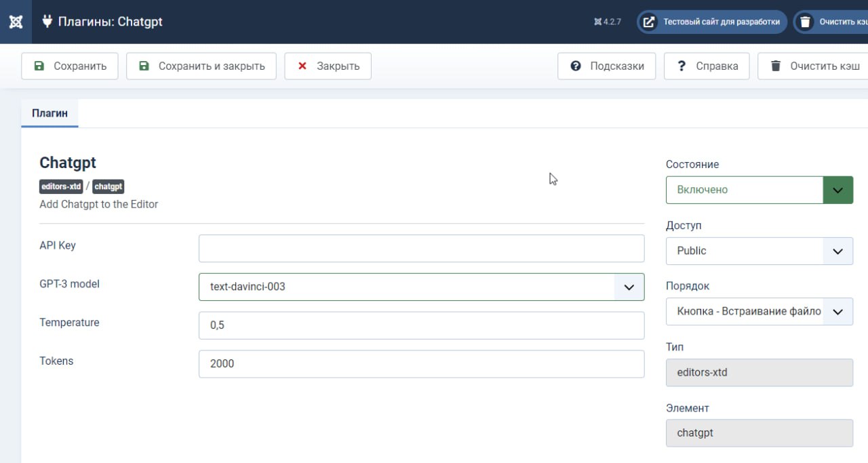The image size is (868, 463).
Task: Open the Справка help button
Action: click(707, 66)
